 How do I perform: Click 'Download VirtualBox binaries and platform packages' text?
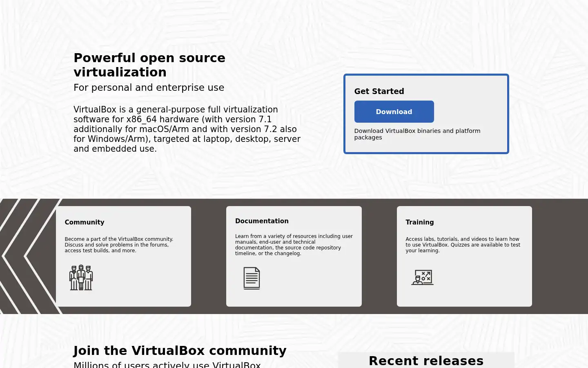417,134
